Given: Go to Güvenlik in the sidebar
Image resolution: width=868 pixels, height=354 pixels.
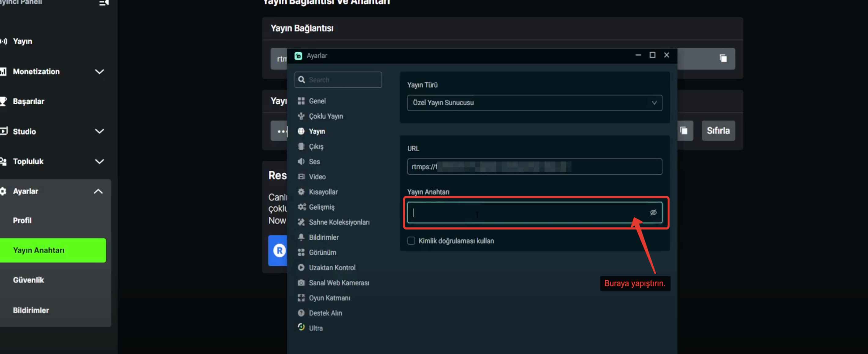Looking at the screenshot, I should (28, 280).
